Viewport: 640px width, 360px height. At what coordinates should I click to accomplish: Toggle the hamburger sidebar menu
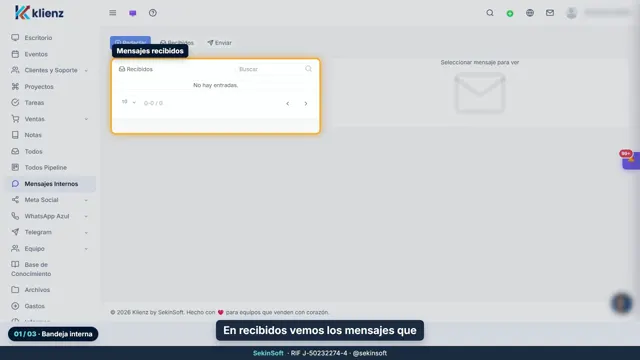coord(113,13)
